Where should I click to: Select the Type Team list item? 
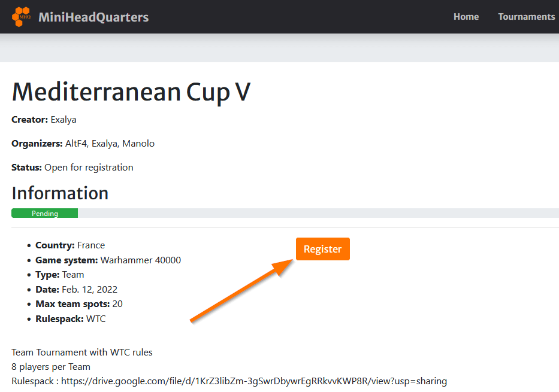(59, 275)
